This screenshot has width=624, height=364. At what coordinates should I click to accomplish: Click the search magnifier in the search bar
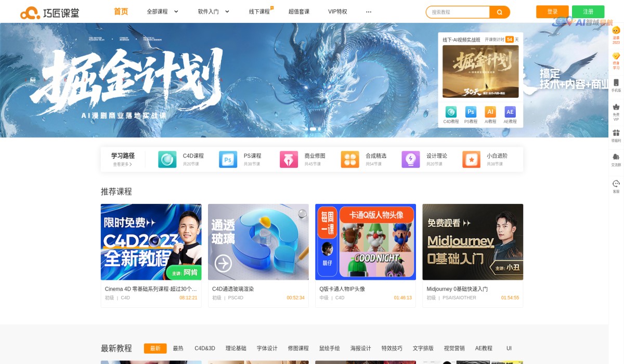[x=499, y=12]
